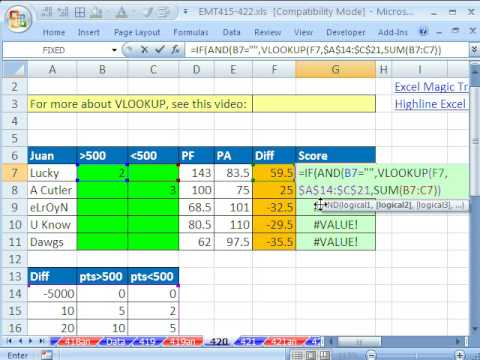
Task: Open the Insert ribbon tab
Action: coord(89,32)
